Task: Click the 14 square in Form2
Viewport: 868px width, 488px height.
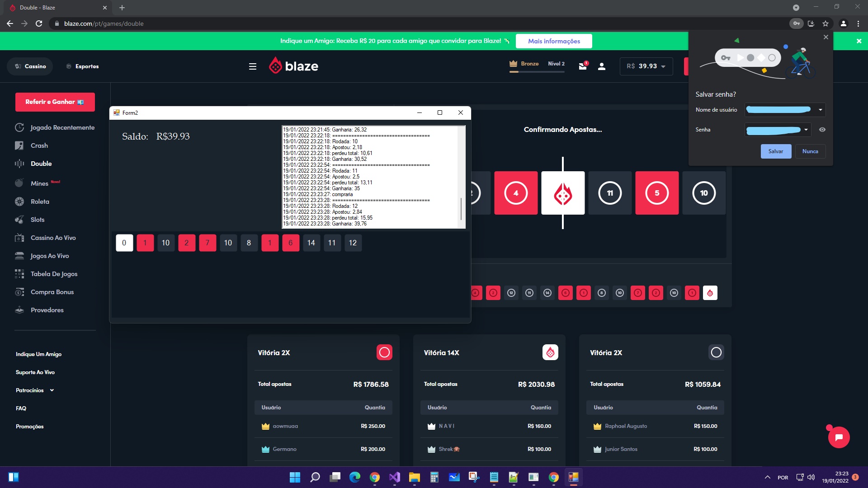Action: [311, 243]
